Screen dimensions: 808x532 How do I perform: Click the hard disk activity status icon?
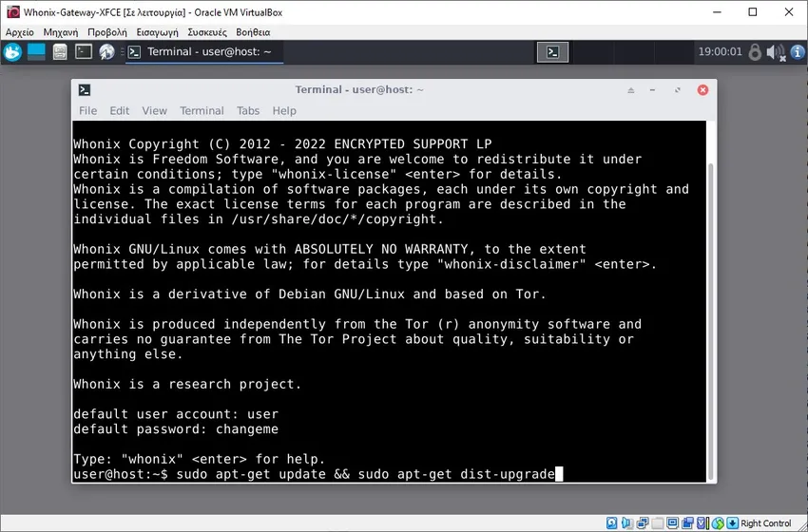[x=611, y=523]
